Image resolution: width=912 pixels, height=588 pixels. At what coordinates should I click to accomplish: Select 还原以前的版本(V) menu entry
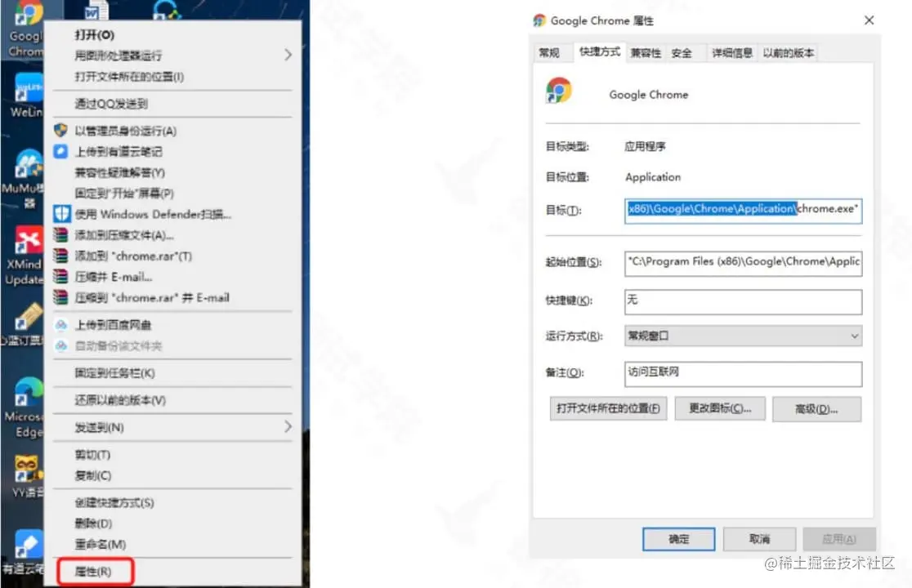(120, 400)
